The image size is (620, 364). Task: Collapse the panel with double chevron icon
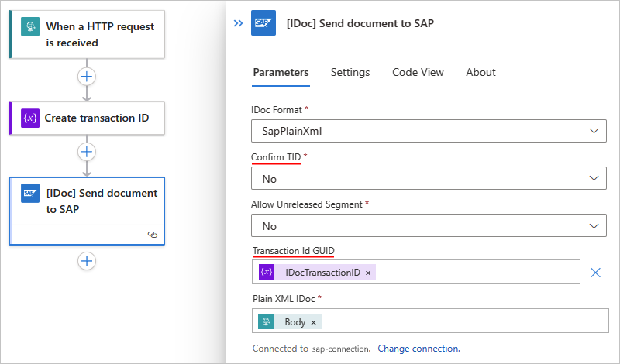238,23
